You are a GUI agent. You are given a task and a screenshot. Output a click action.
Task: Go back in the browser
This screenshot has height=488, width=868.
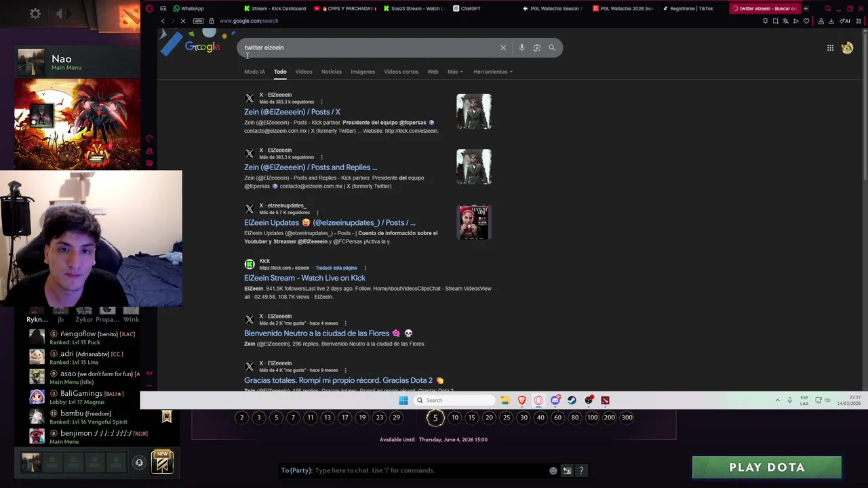click(163, 21)
